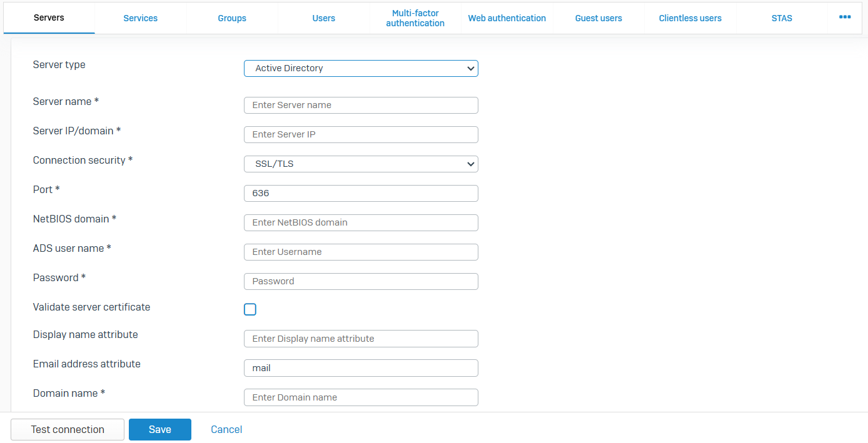Viewport: 868px width, 443px height.
Task: Click the Test connection button
Action: pos(68,429)
